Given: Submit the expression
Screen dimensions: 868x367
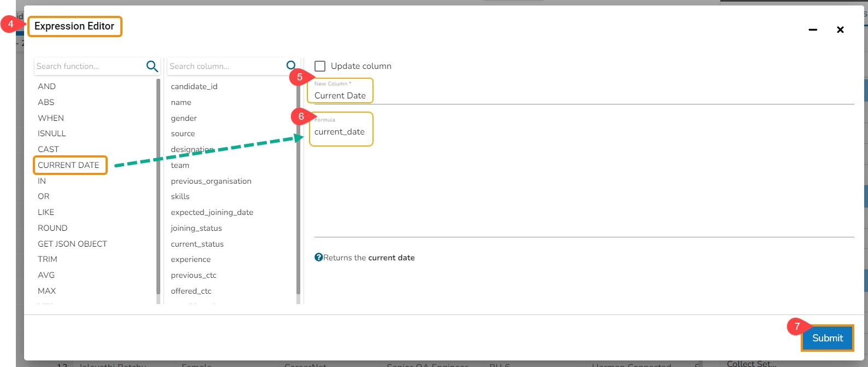Looking at the screenshot, I should coord(828,338).
